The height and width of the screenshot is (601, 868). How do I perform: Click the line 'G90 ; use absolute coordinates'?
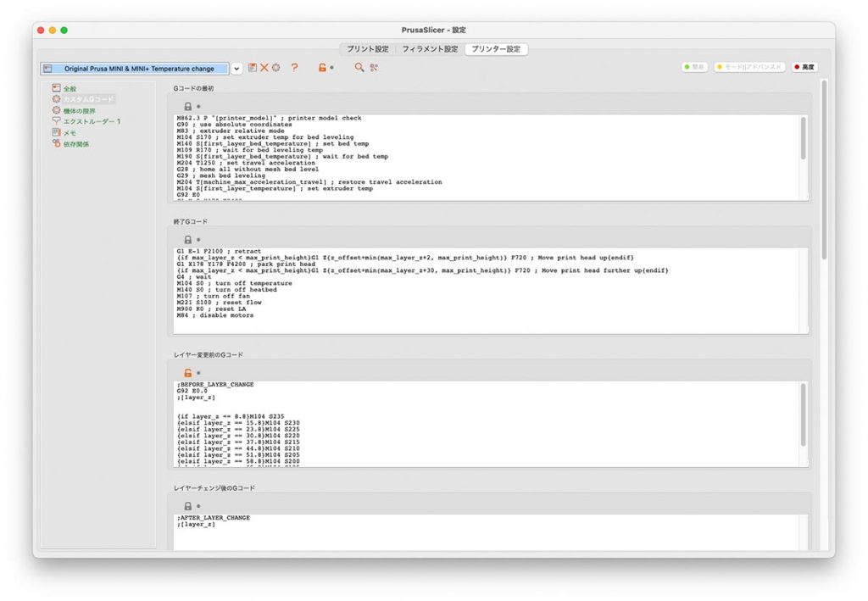(234, 125)
